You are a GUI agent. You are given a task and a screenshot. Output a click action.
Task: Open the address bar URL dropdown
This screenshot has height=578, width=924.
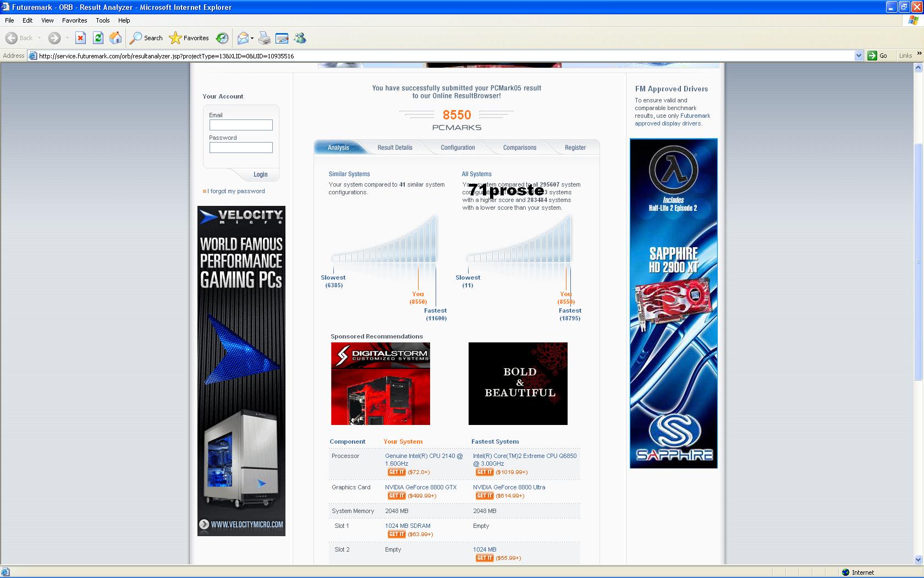point(859,56)
